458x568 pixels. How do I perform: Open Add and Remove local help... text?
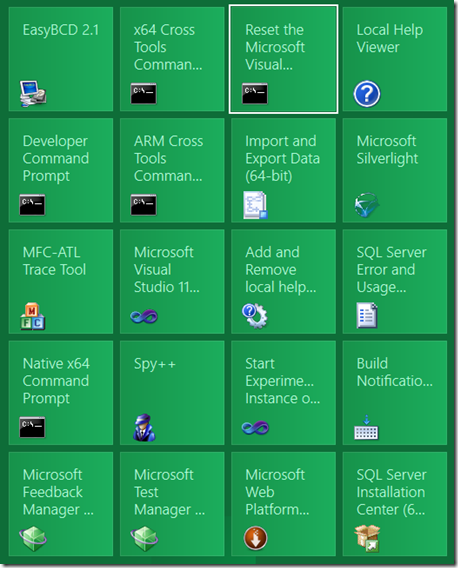click(x=281, y=270)
